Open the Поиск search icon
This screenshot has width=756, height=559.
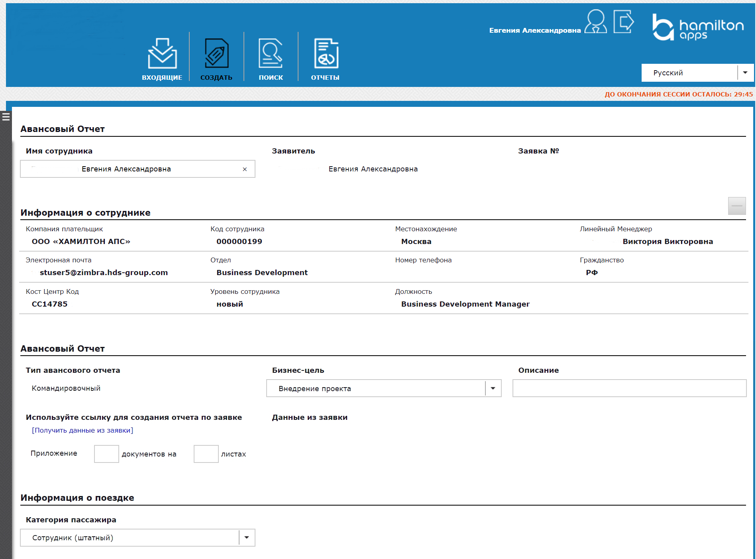coord(271,53)
